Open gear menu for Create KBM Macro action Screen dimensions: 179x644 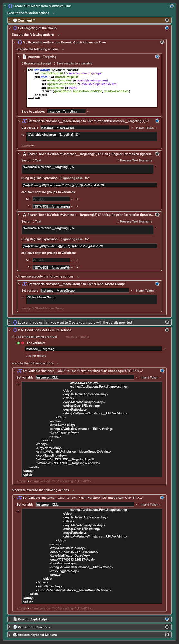click(172, 6)
